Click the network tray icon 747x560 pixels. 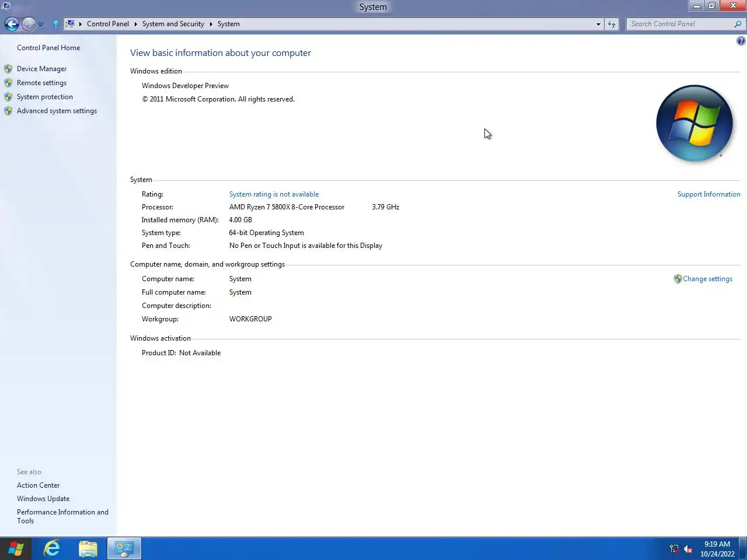[x=674, y=549]
